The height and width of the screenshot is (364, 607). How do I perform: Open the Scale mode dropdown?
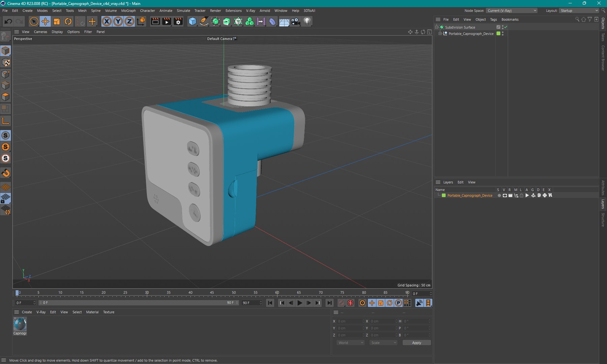383,343
